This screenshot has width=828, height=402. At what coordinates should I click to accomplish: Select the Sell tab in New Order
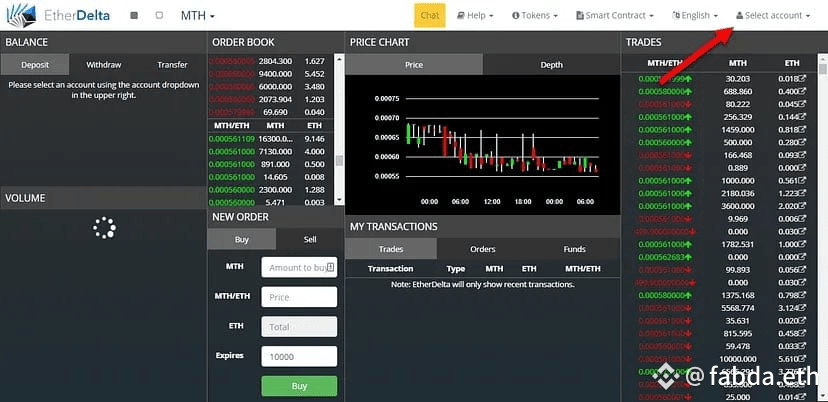[310, 239]
